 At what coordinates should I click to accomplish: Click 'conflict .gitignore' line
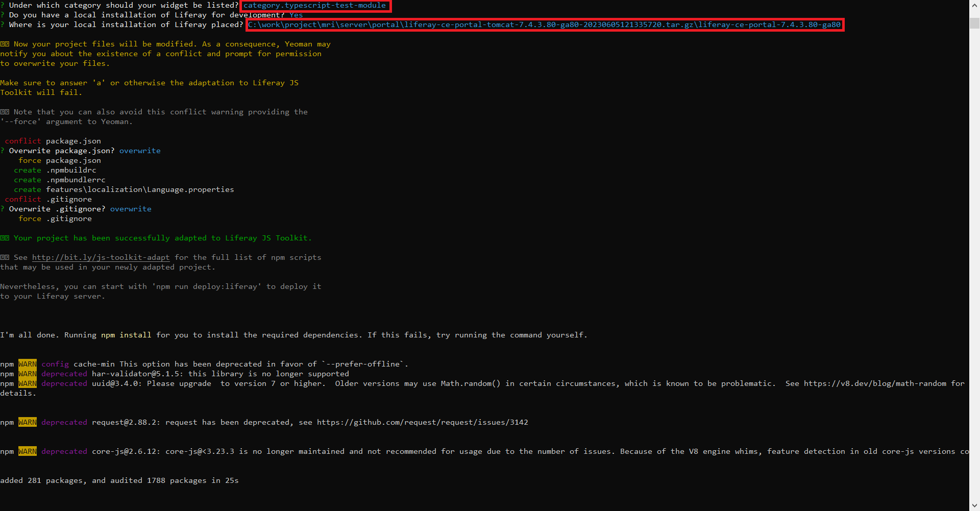coord(48,199)
